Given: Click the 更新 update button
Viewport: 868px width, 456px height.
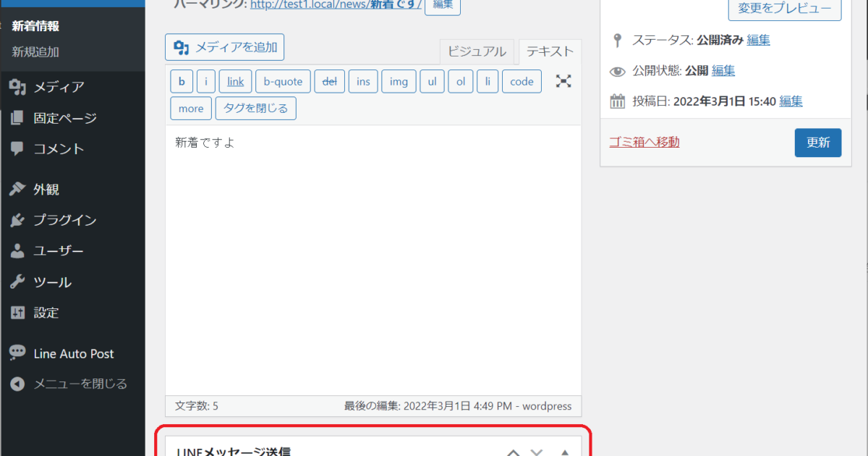Looking at the screenshot, I should point(818,143).
